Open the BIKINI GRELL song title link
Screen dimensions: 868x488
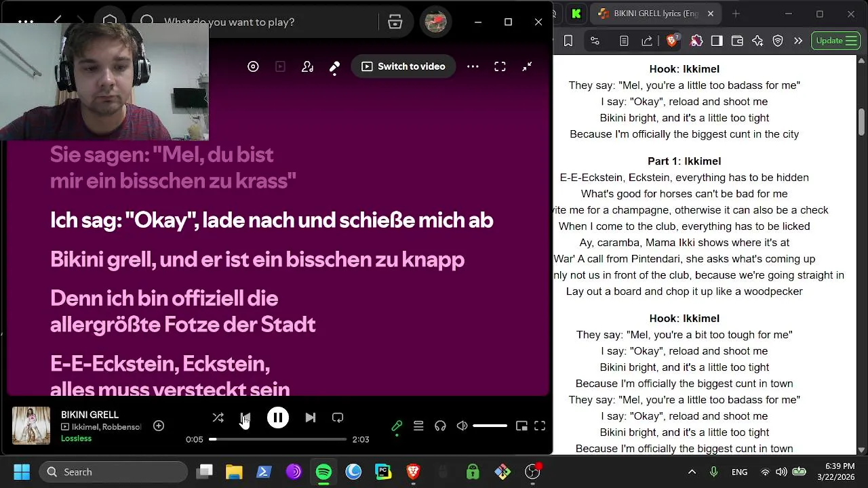[x=90, y=414]
